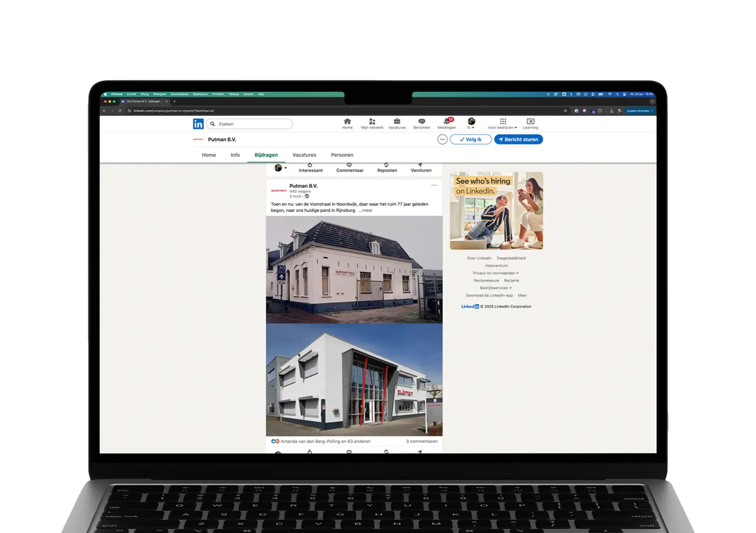Click the browser forward arrow

[x=112, y=111]
